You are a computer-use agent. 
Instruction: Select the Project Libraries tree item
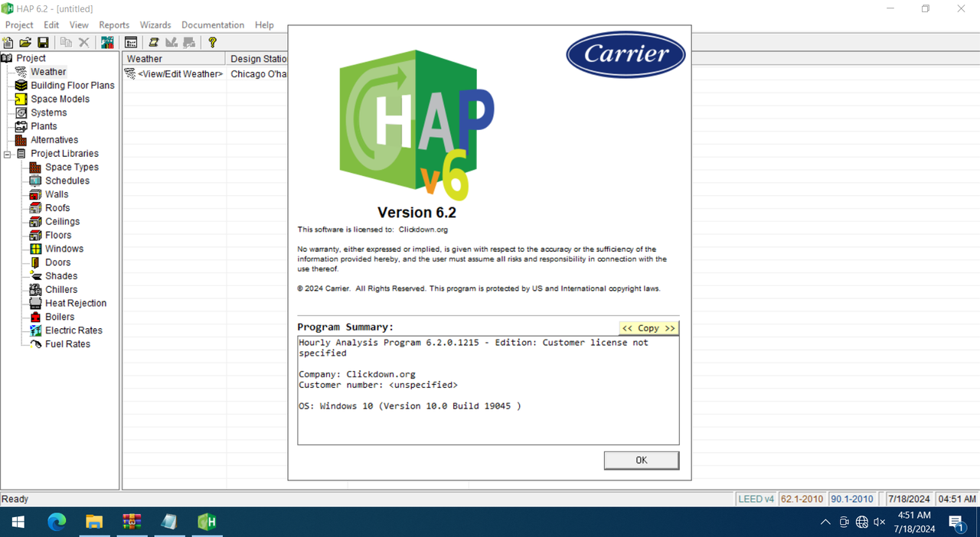(x=64, y=154)
